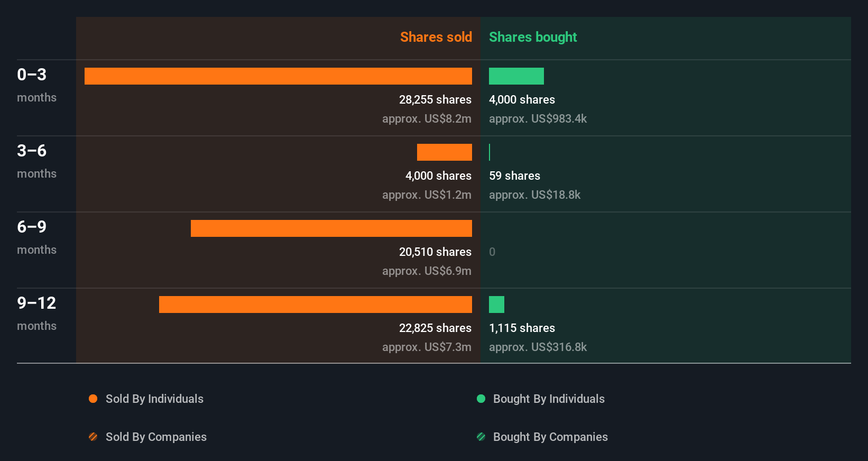868x461 pixels.
Task: Click the striped Bought By Companies legend icon
Action: point(481,437)
